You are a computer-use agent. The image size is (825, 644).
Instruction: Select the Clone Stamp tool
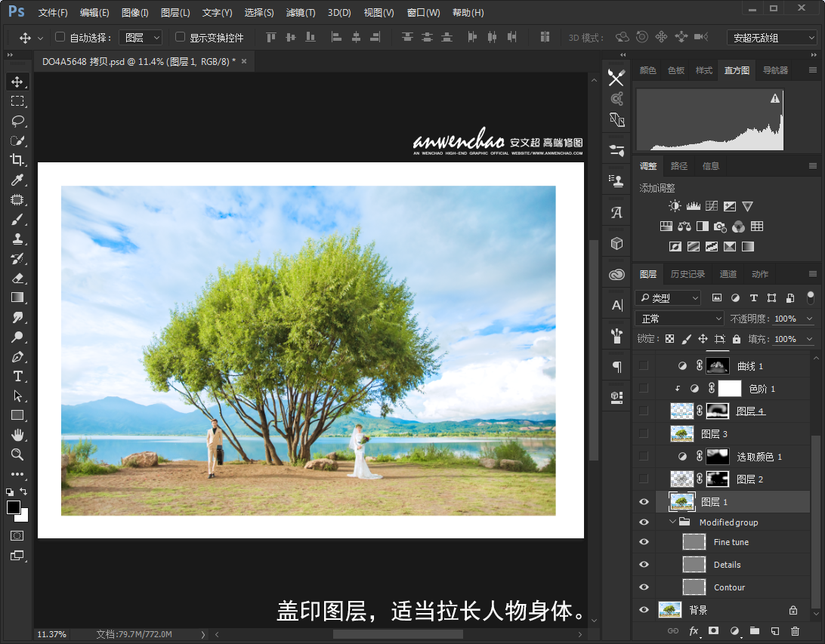[x=17, y=239]
